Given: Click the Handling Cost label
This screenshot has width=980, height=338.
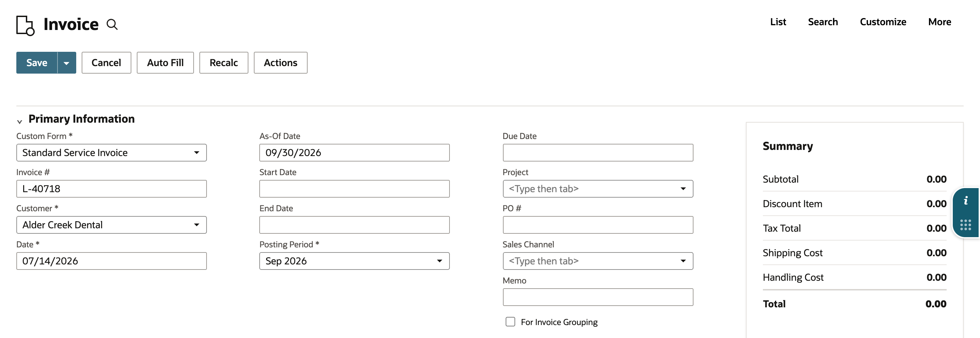Looking at the screenshot, I should tap(793, 277).
